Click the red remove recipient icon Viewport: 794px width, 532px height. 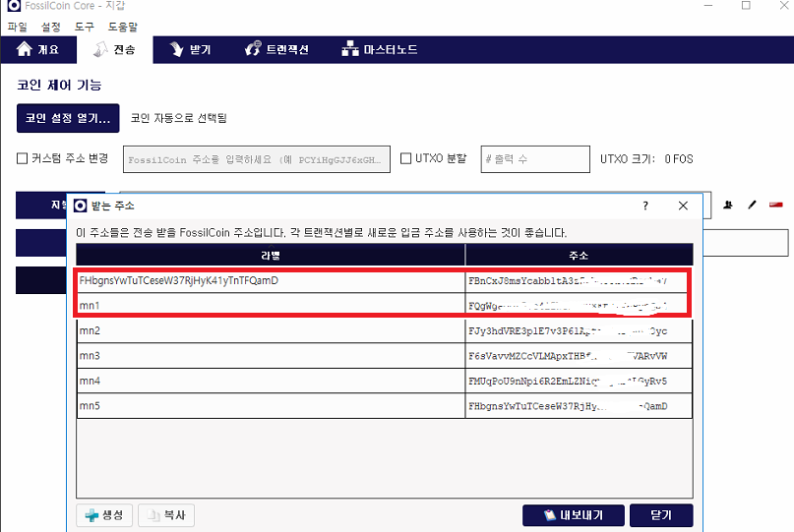pos(776,205)
